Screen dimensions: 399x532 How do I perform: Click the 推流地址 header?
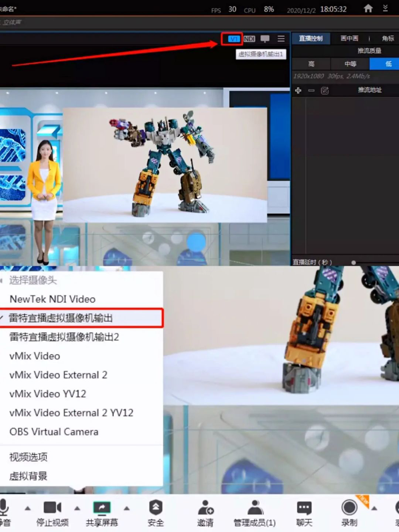click(370, 90)
